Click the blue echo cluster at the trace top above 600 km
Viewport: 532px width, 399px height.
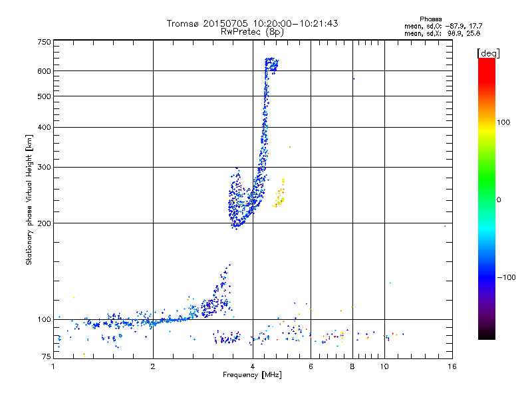[271, 65]
